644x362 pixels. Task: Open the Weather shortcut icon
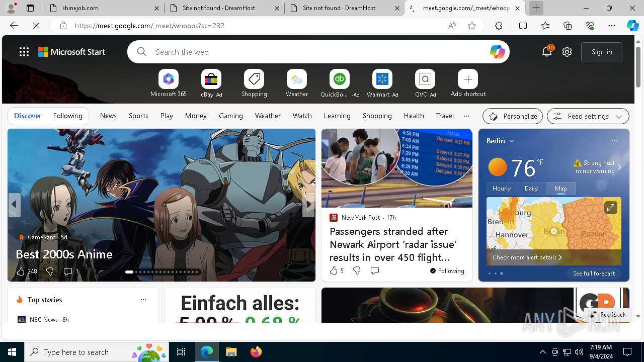[x=297, y=79]
